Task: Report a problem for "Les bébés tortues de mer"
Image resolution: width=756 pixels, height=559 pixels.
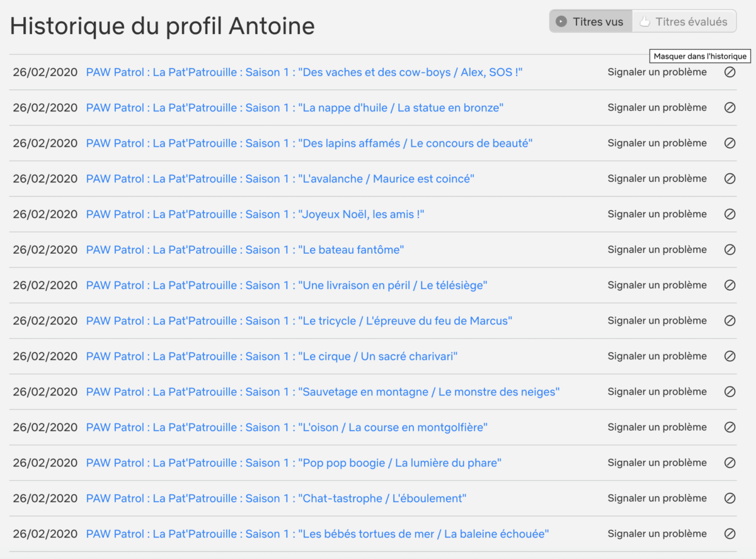Action: pyautogui.click(x=657, y=534)
